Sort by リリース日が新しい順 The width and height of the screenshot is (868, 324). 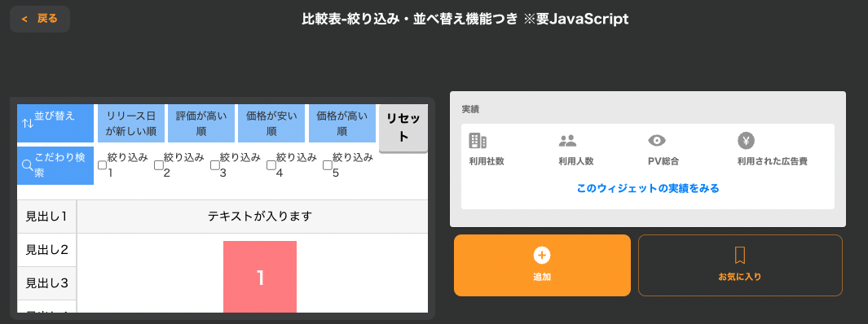tap(131, 123)
